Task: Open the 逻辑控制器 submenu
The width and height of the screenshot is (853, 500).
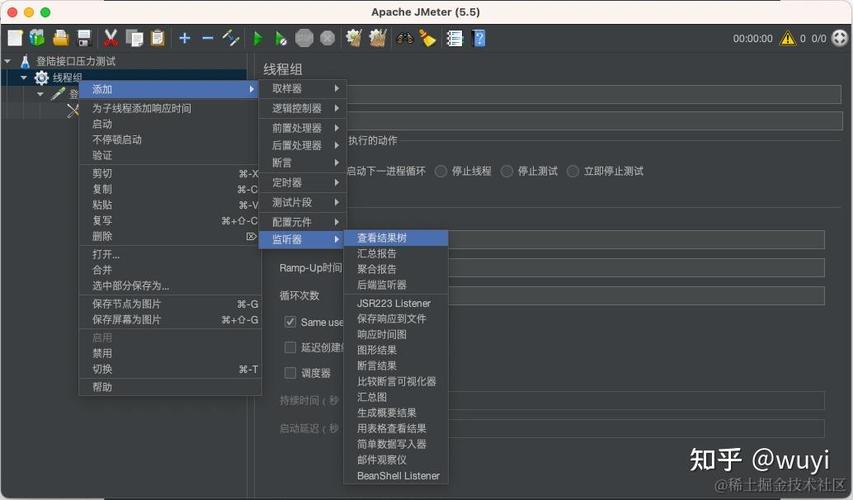Action: [302, 108]
